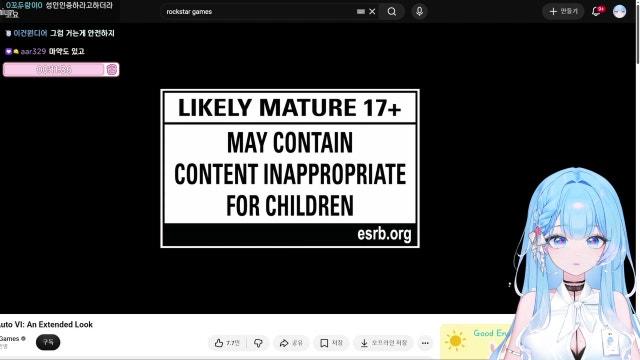Click the ESRB rating video frame

(x=290, y=169)
